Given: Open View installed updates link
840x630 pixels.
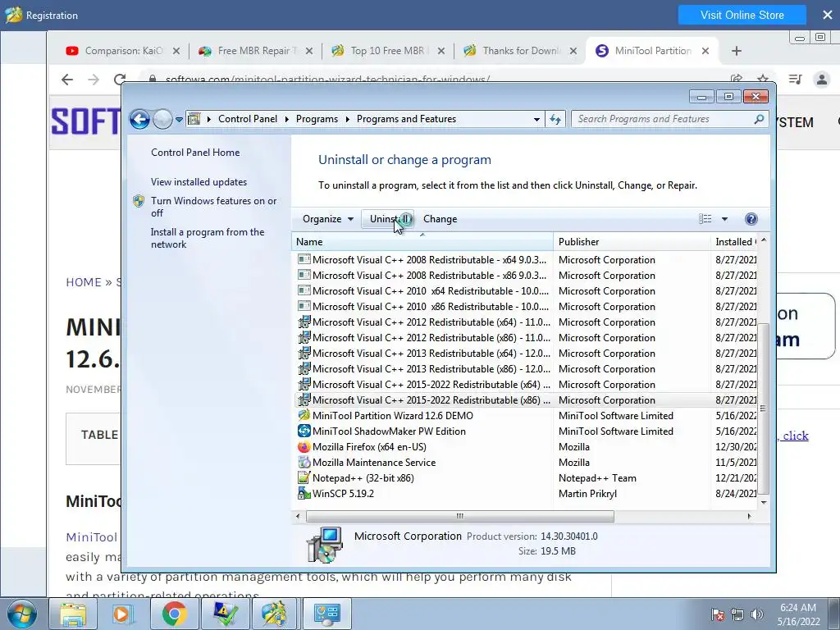Looking at the screenshot, I should 199,181.
